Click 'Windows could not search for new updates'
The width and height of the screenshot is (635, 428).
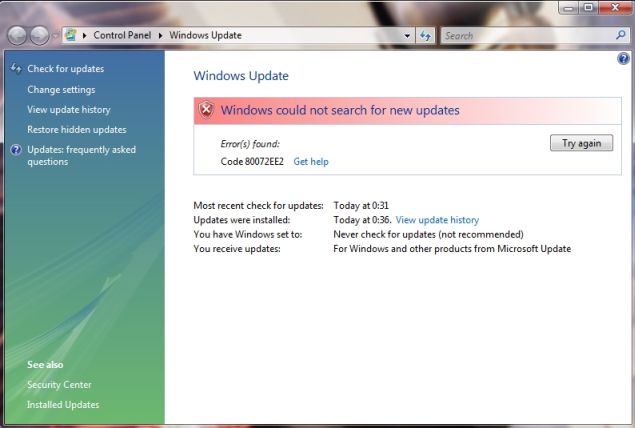pyautogui.click(x=340, y=110)
